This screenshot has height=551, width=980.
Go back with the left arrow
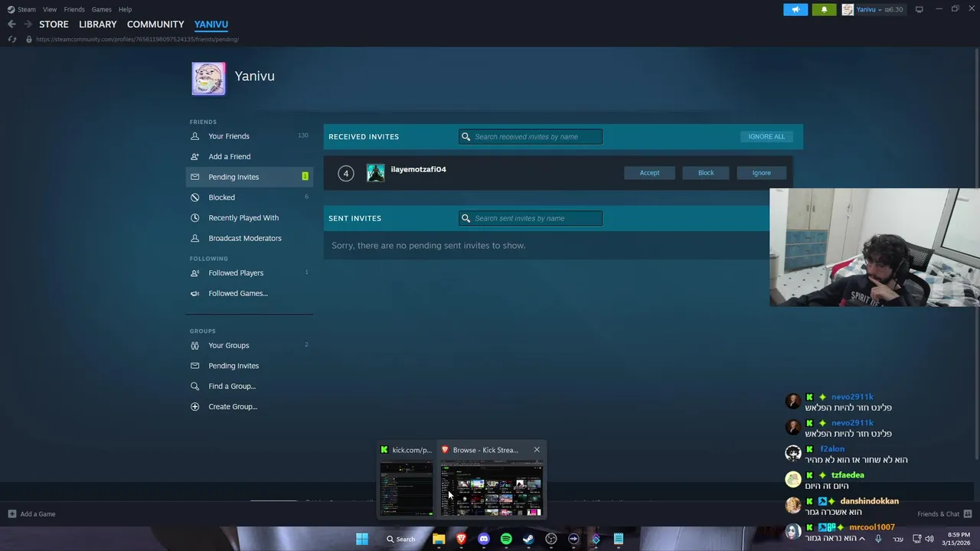click(11, 24)
